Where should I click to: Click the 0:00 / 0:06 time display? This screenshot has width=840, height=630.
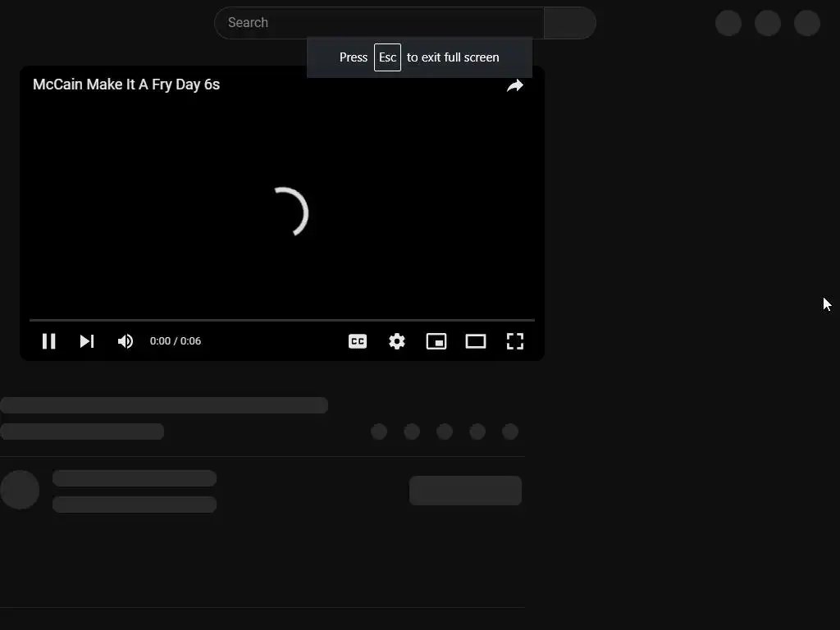pos(176,341)
